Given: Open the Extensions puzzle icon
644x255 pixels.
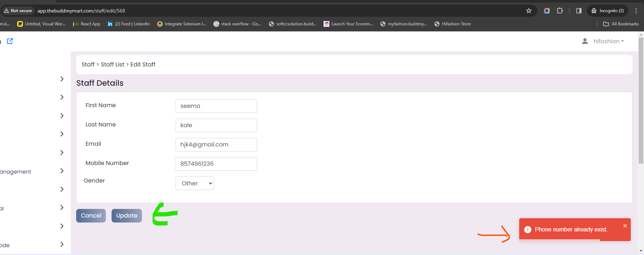Looking at the screenshot, I should (x=560, y=11).
